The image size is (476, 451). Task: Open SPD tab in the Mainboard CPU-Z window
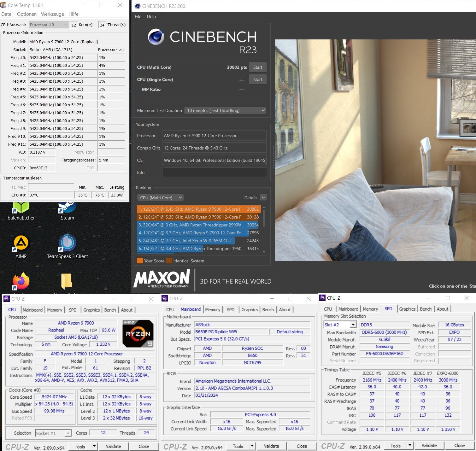pos(231,309)
